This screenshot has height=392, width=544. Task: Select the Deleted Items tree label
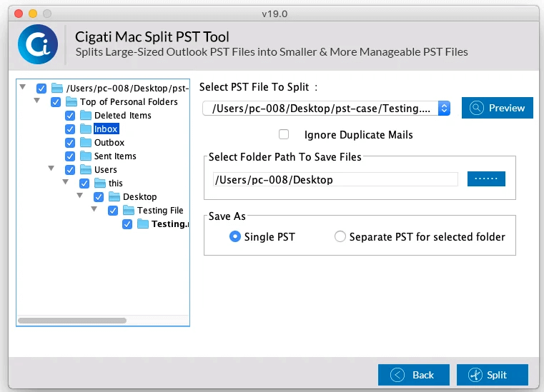coord(123,116)
